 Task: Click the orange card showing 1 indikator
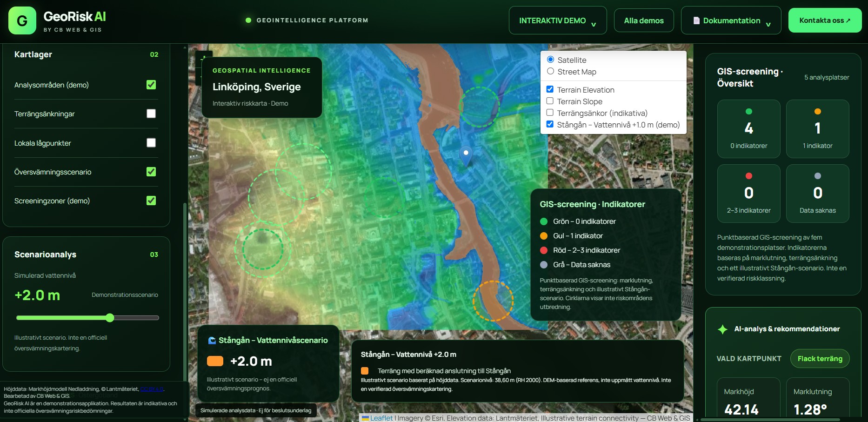tap(817, 129)
